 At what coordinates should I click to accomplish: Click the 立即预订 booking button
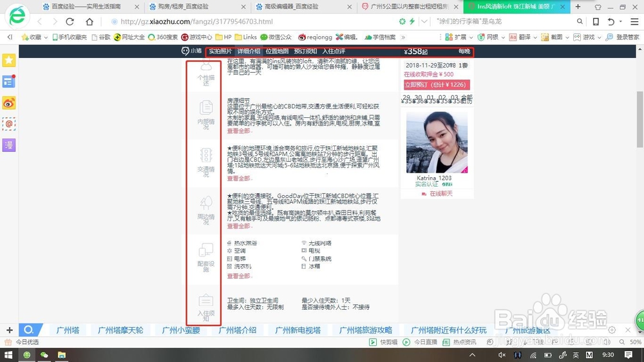437,84
